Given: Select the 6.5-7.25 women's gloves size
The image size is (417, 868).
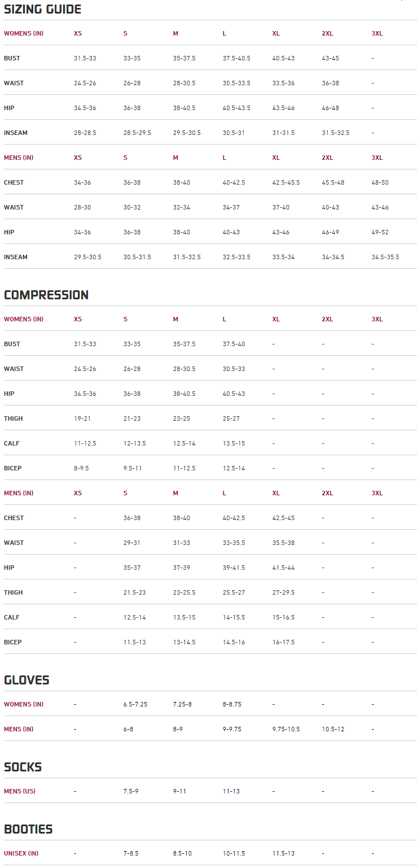Looking at the screenshot, I should click(135, 705).
